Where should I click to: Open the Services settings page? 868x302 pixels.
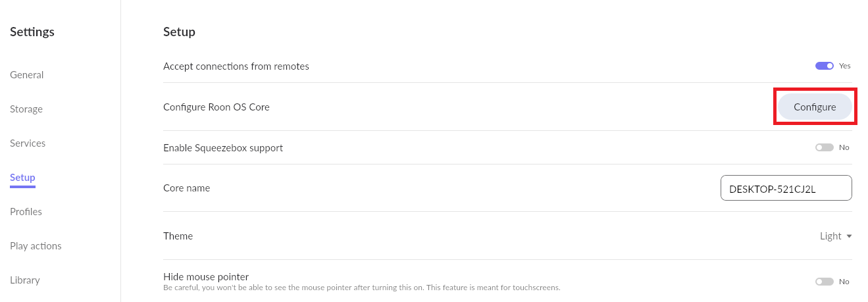[28, 143]
